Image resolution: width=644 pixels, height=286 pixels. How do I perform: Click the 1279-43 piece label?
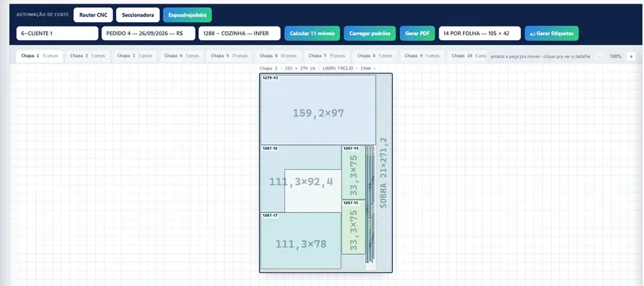click(x=270, y=77)
